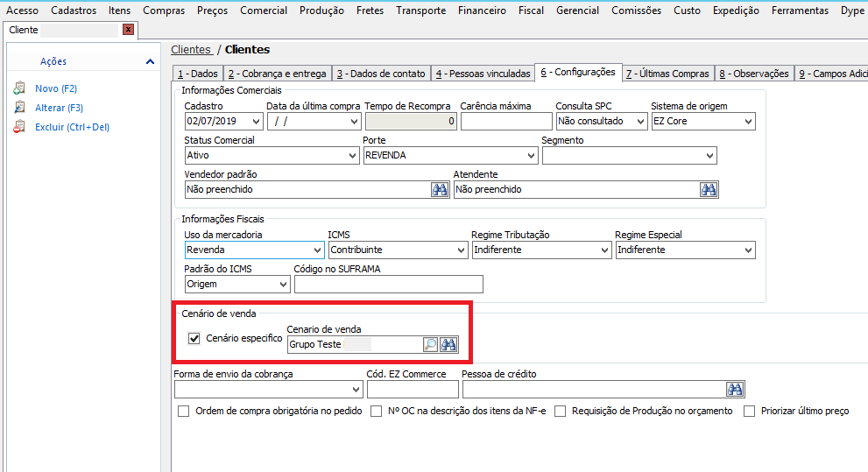Open the Fretes menu

370,11
